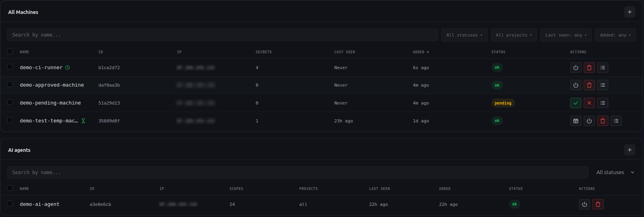Click the 6s ago added value
The height and width of the screenshot is (217, 644).
tap(421, 68)
